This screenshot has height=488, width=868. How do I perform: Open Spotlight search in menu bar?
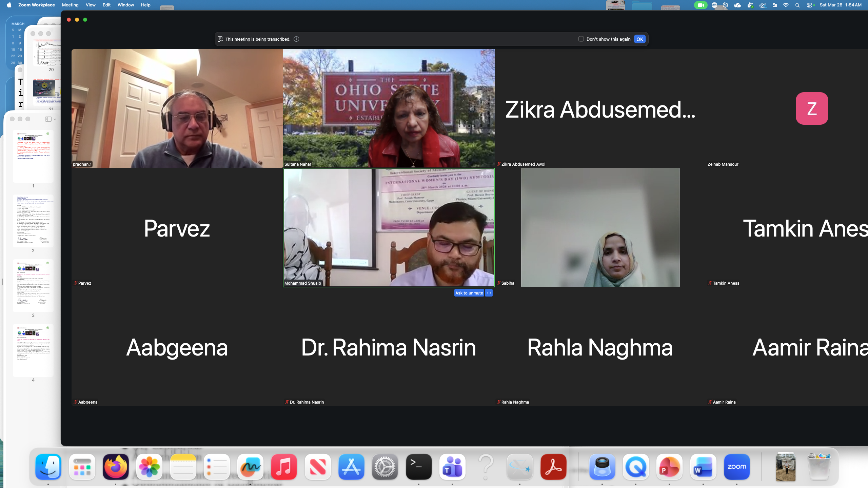(x=797, y=5)
